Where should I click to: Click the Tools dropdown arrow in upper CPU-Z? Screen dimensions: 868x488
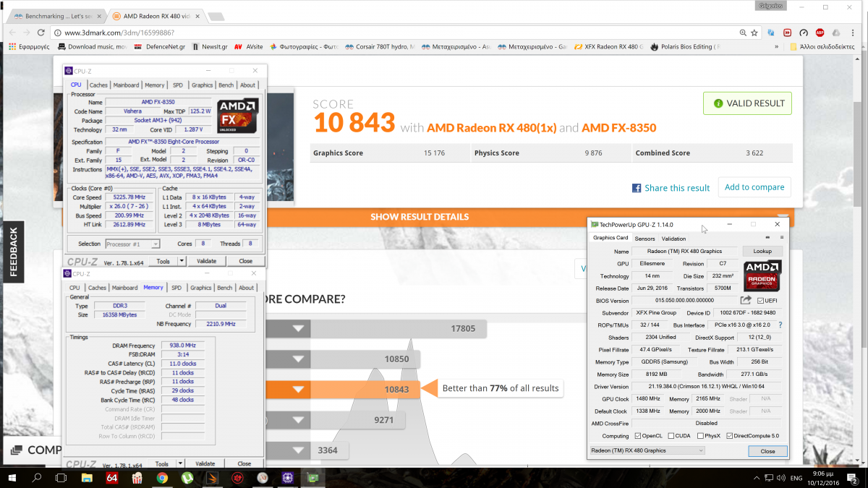click(x=182, y=262)
